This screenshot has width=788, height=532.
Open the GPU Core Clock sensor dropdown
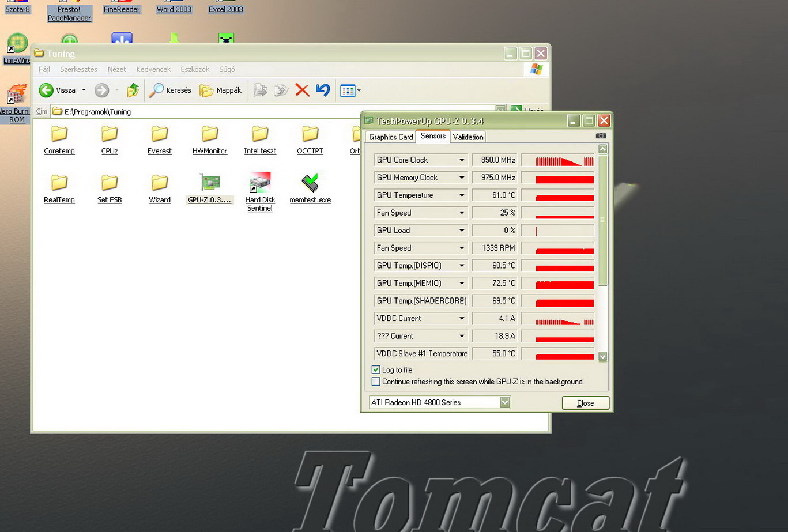461,160
